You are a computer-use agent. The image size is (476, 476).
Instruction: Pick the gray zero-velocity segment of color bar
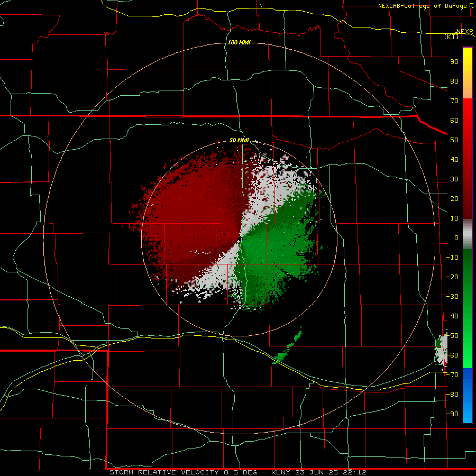(467, 234)
